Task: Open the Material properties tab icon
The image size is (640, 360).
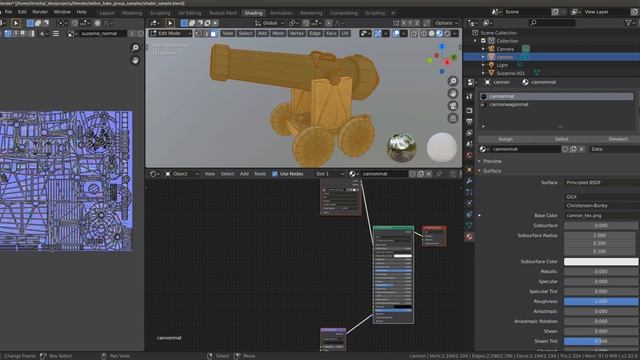Action: [x=469, y=237]
